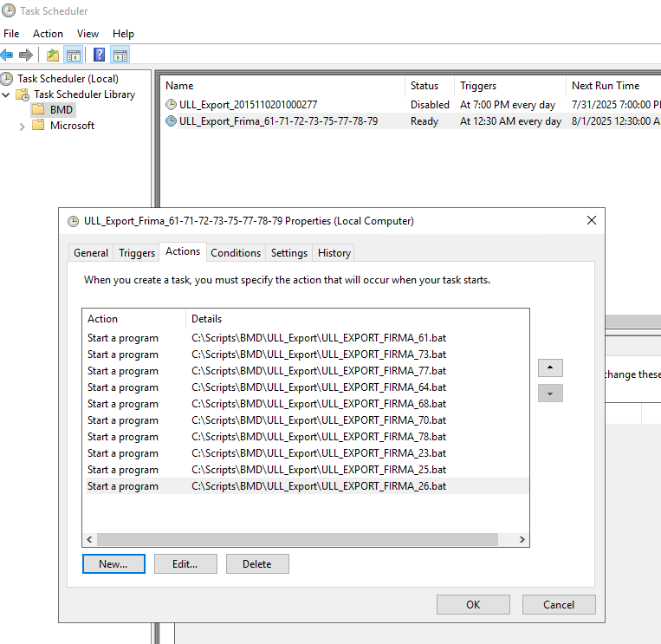
Task: Move selected action down with arrow button
Action: (550, 394)
